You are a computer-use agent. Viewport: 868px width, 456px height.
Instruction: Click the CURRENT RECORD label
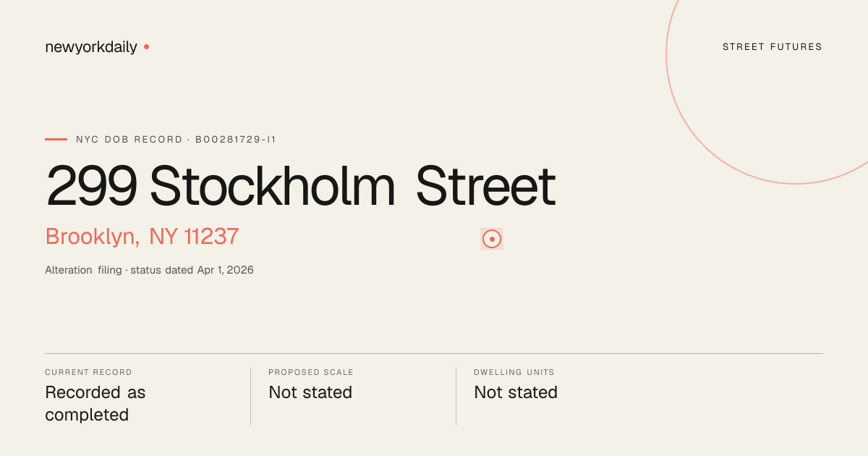tap(88, 372)
